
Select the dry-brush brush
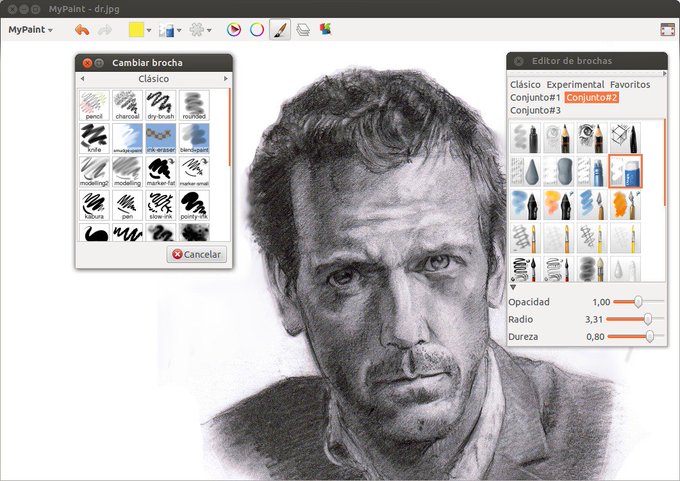point(161,105)
